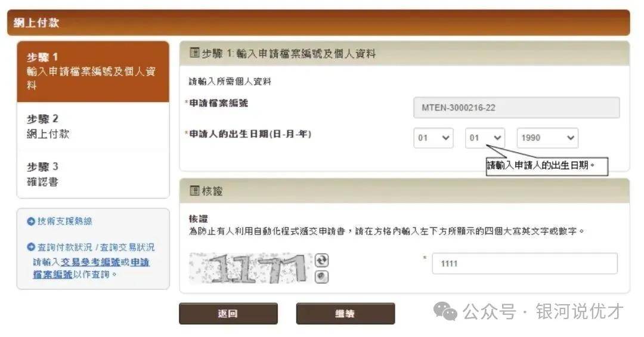The width and height of the screenshot is (644, 337).
Task: Open the 技術支援熱線 link
Action: tap(65, 221)
